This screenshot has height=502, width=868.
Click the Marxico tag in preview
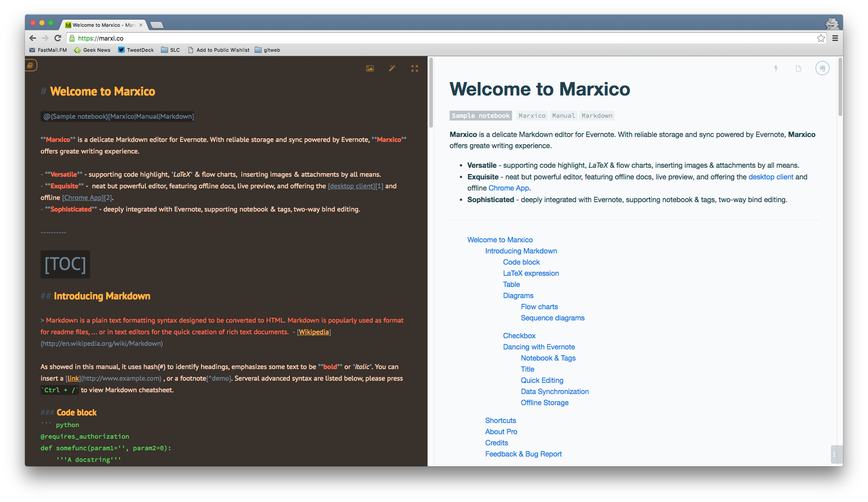(532, 116)
